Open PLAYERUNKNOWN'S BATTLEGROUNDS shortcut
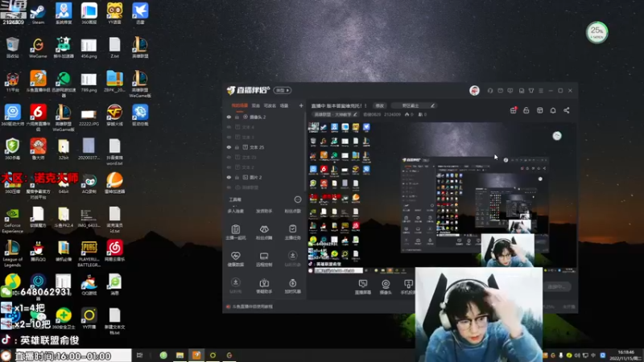The image size is (644, 362). pyautogui.click(x=89, y=253)
